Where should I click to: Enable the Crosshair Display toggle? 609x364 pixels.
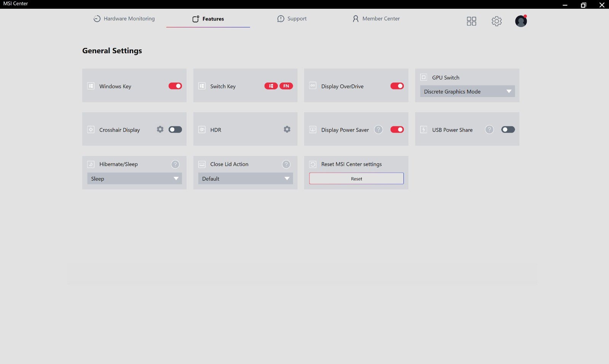click(175, 129)
